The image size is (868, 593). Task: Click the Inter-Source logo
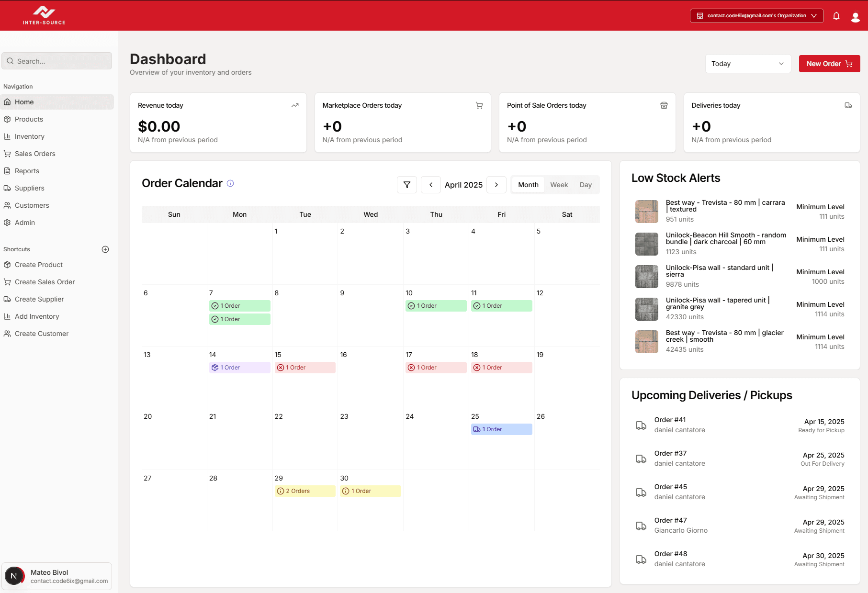pos(44,15)
